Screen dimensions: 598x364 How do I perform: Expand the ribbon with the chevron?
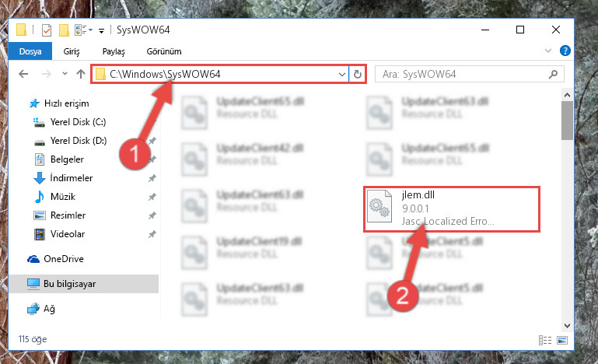548,51
